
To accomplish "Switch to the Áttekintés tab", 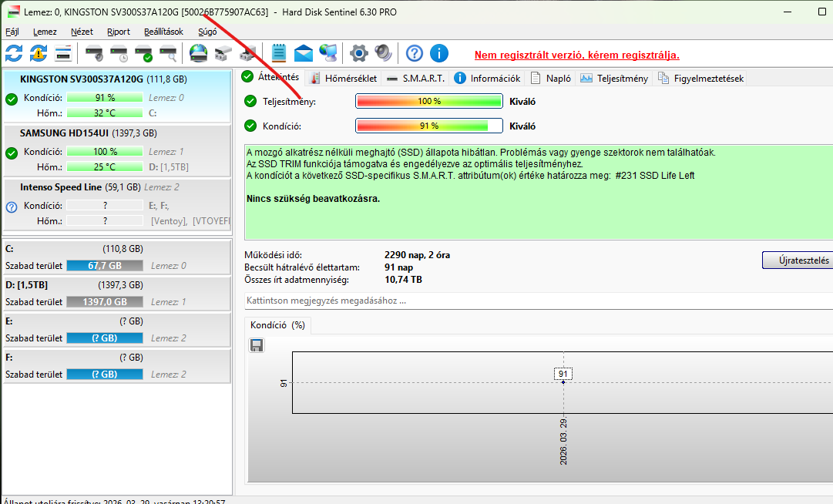I will 271,77.
